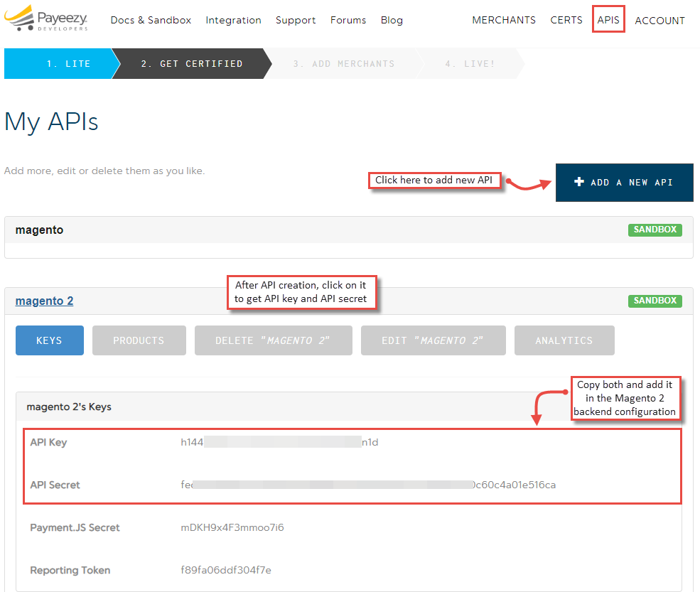Click the SANDBOX badge for magento
700x592 pixels.
pos(655,230)
